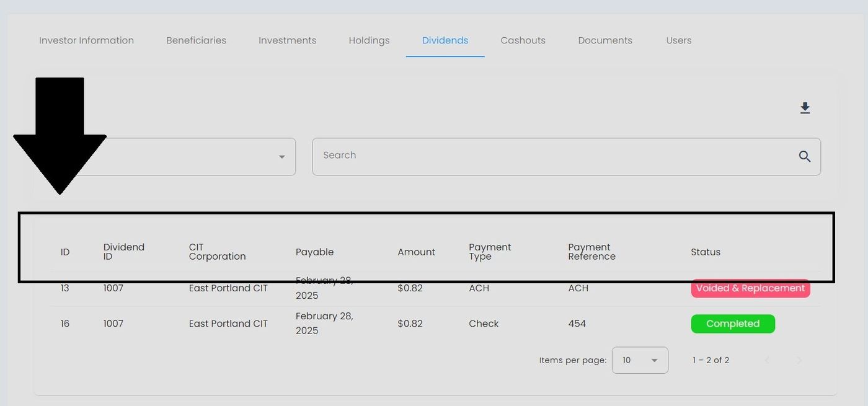Select the Dividends tab
Image resolution: width=868 pixels, height=406 pixels.
(x=445, y=40)
